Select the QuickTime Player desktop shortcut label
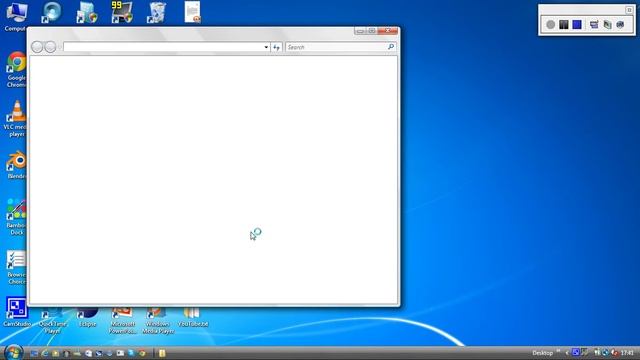The image size is (640, 360). 52,327
